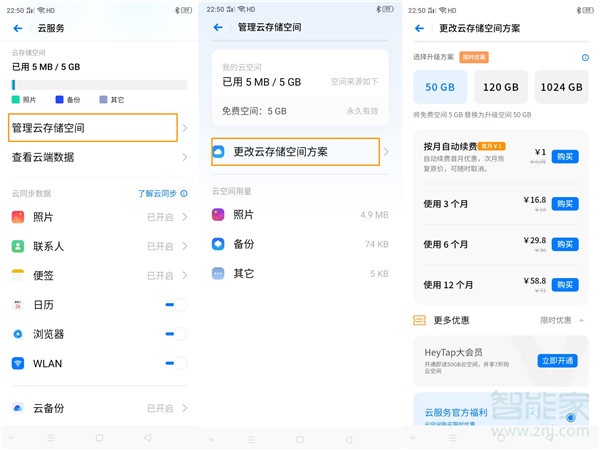Tap 空间来源如下 text

tap(355, 82)
